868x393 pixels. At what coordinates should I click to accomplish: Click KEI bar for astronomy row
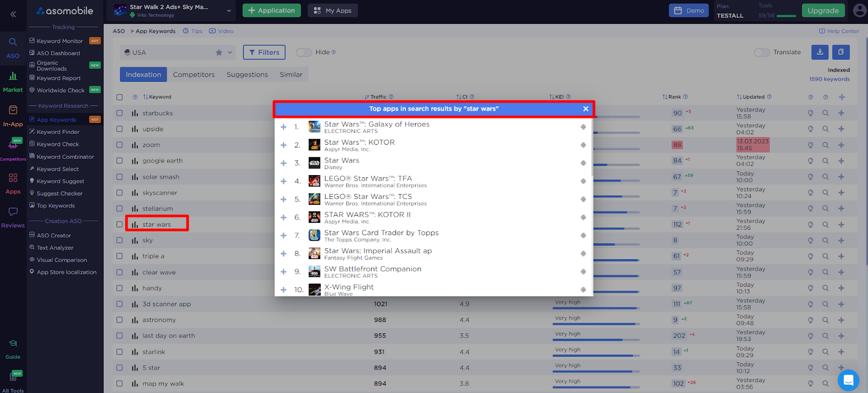(596, 324)
